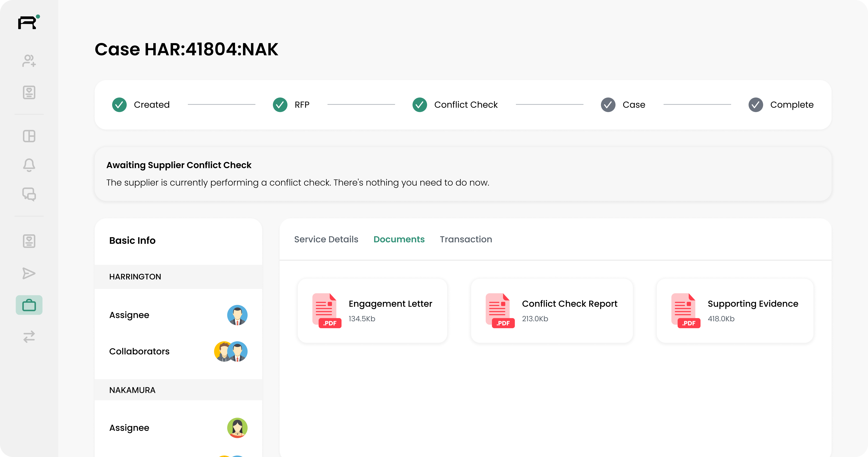The width and height of the screenshot is (868, 457).
Task: Switch to the Transaction tab
Action: (x=466, y=239)
